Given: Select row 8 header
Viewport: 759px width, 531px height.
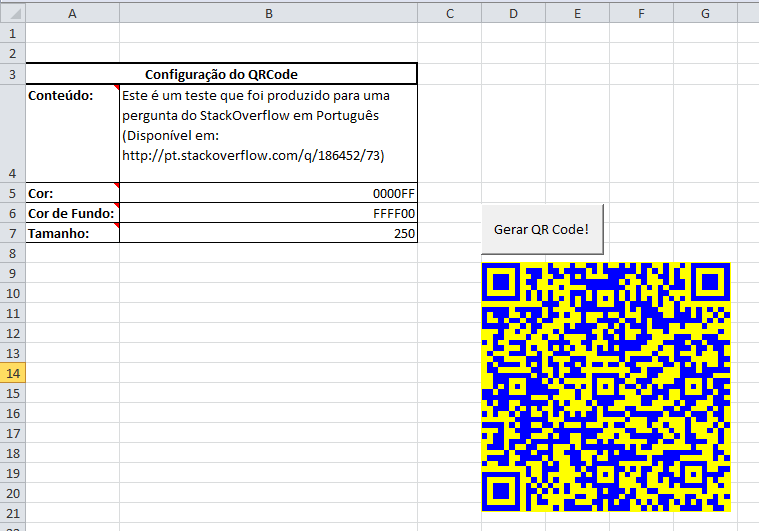Looking at the screenshot, I should click(13, 253).
